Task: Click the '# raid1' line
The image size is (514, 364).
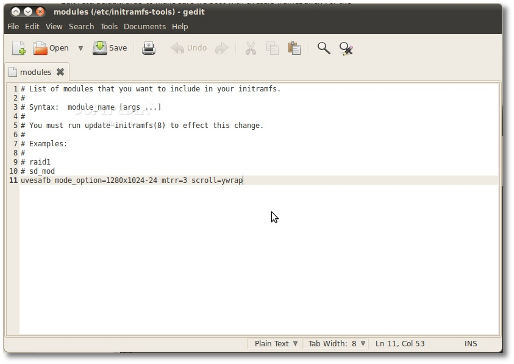Action: pyautogui.click(x=35, y=162)
